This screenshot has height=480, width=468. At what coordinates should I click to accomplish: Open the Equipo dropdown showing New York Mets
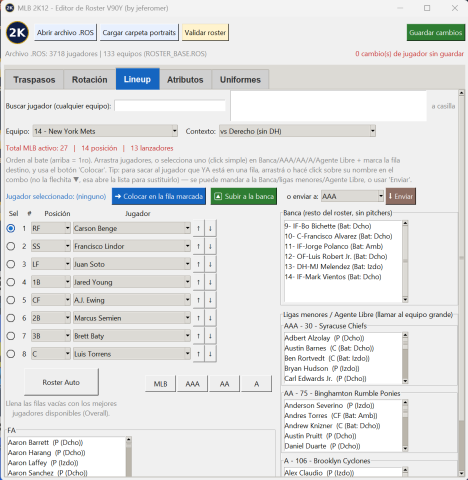105,131
